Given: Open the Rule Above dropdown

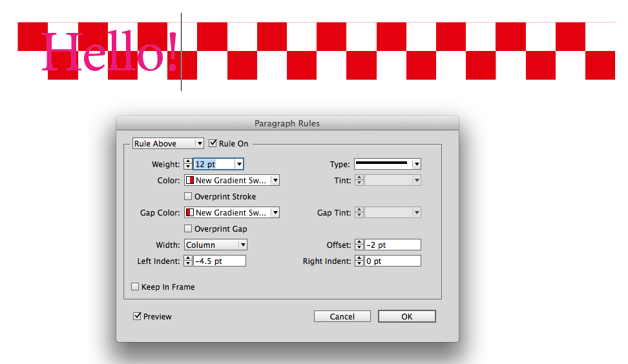Looking at the screenshot, I should point(168,143).
